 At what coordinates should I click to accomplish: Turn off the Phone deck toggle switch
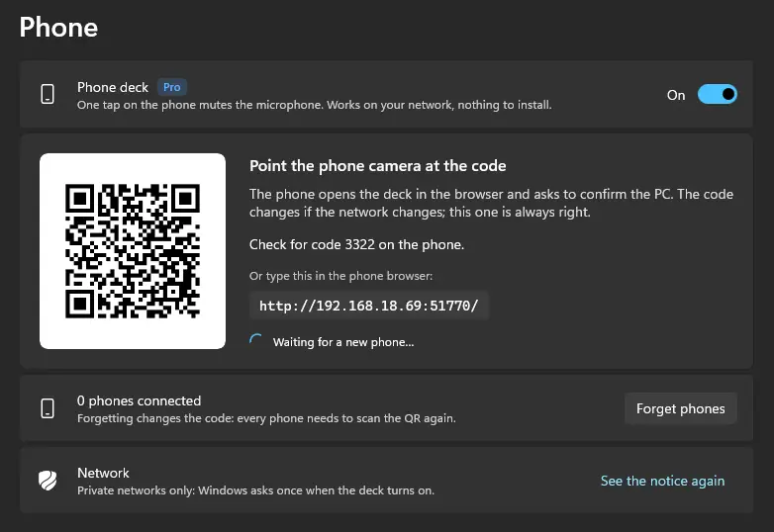(x=717, y=94)
